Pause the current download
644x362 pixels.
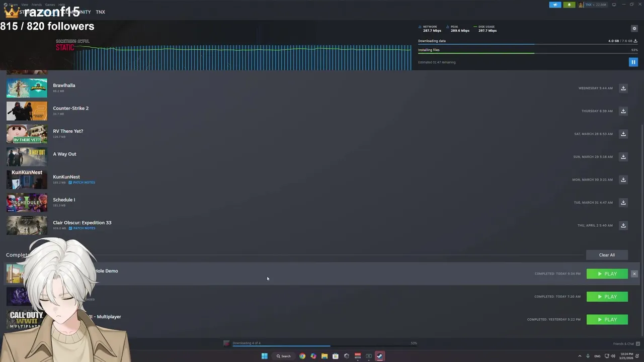(633, 62)
